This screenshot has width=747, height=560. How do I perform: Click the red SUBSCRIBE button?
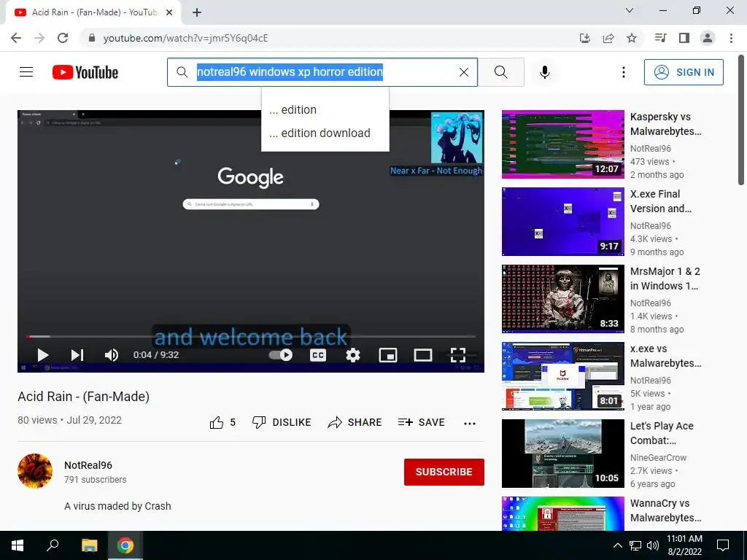(444, 472)
